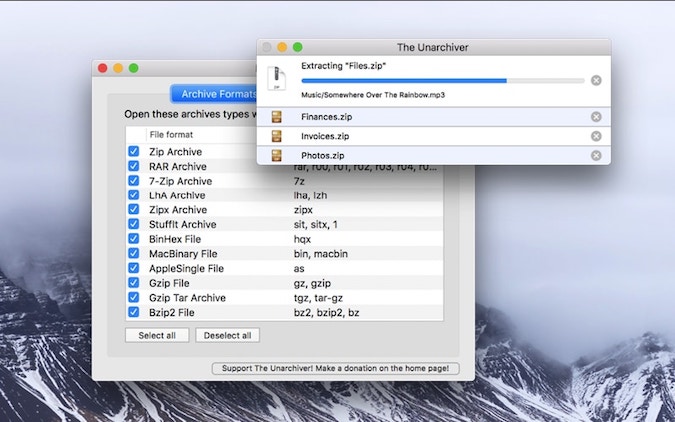Remove Invoices.zip from the extraction queue
Screen dimensions: 675x422
click(596, 136)
